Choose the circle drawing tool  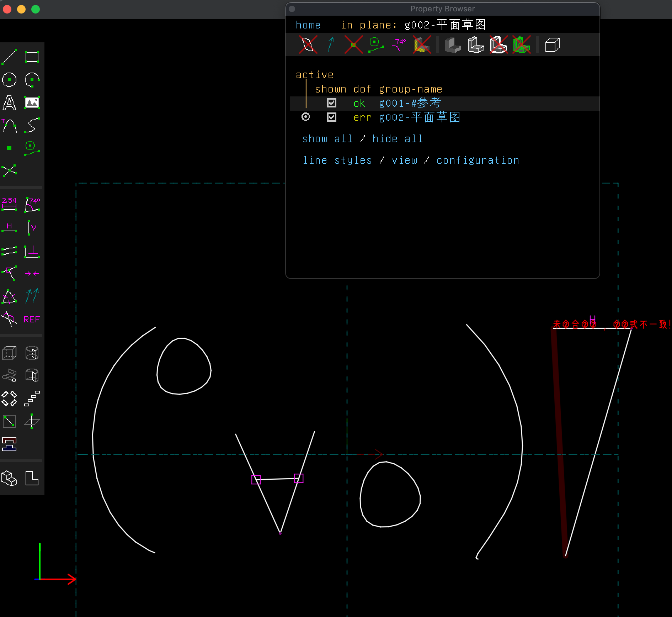click(x=10, y=80)
